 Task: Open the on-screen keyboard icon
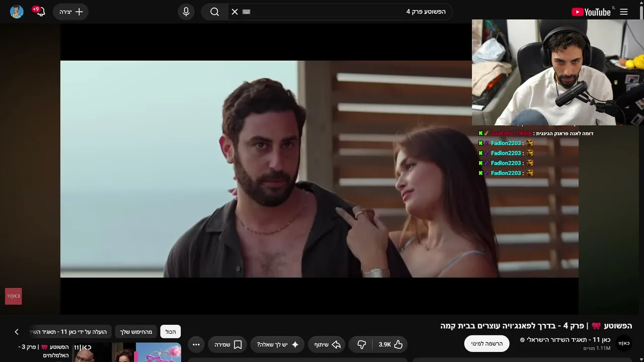pyautogui.click(x=247, y=12)
